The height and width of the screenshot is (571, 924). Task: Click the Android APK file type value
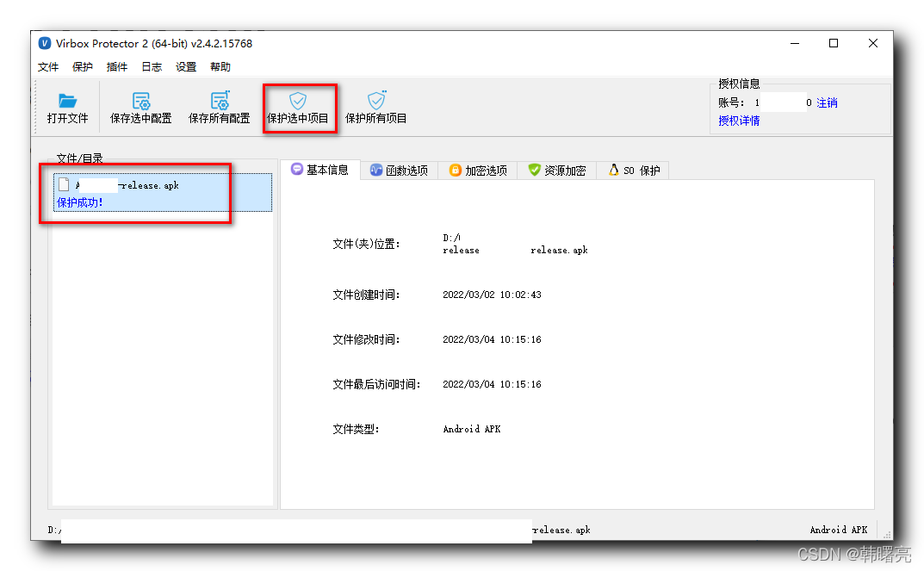pyautogui.click(x=472, y=429)
